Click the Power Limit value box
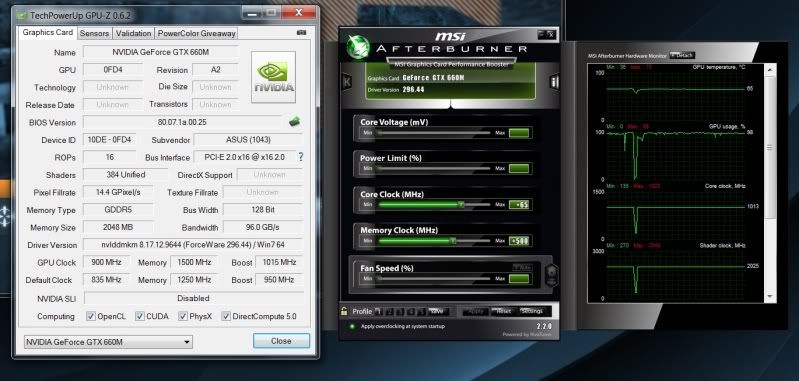The height and width of the screenshot is (381, 799). [520, 168]
